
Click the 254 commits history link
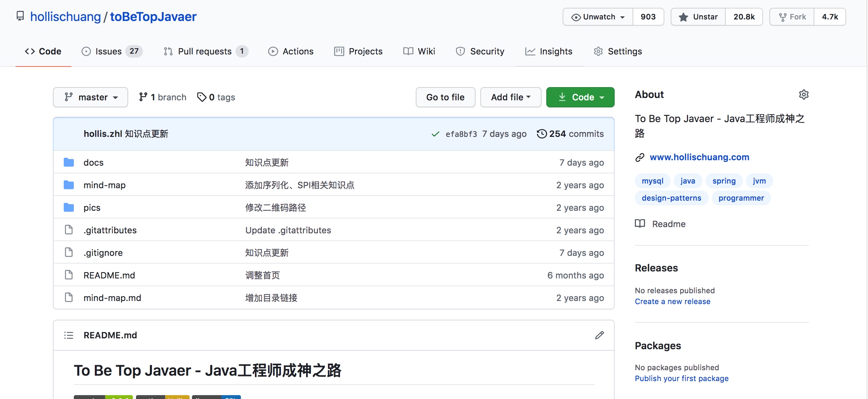(x=570, y=134)
